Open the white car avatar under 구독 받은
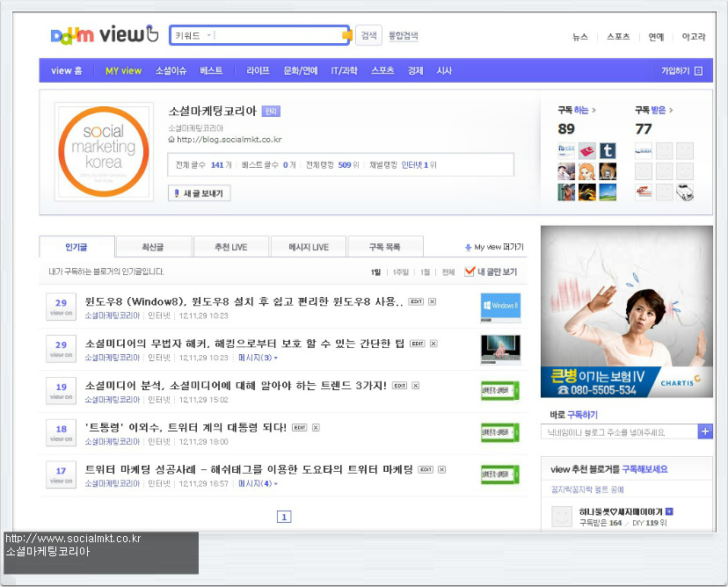The height and width of the screenshot is (587, 728). tap(685, 192)
